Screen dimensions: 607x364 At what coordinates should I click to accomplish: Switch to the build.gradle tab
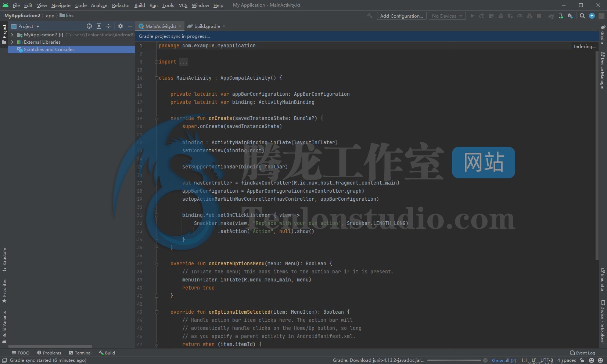(207, 26)
